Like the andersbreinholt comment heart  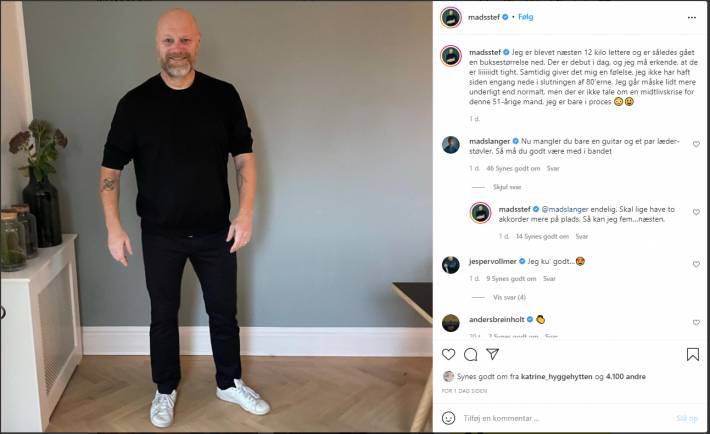tap(696, 323)
